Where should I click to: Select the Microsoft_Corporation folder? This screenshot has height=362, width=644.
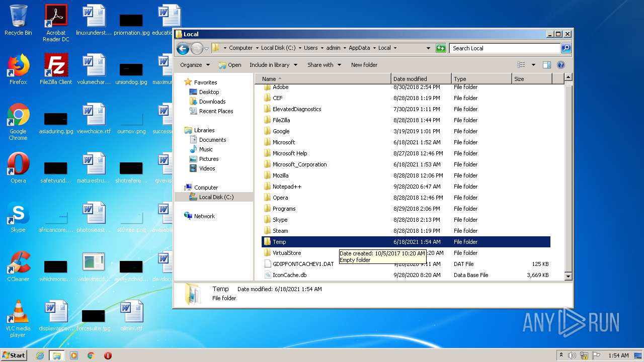tap(406, 164)
